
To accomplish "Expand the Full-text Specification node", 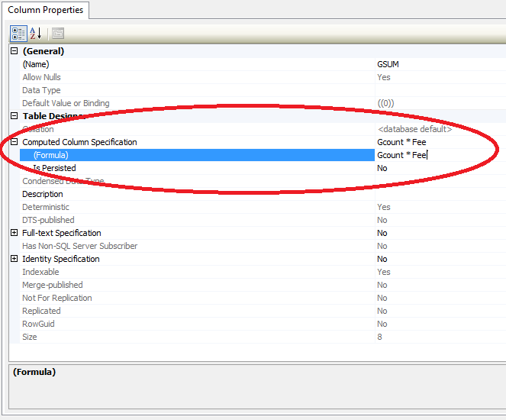I will coord(14,233).
